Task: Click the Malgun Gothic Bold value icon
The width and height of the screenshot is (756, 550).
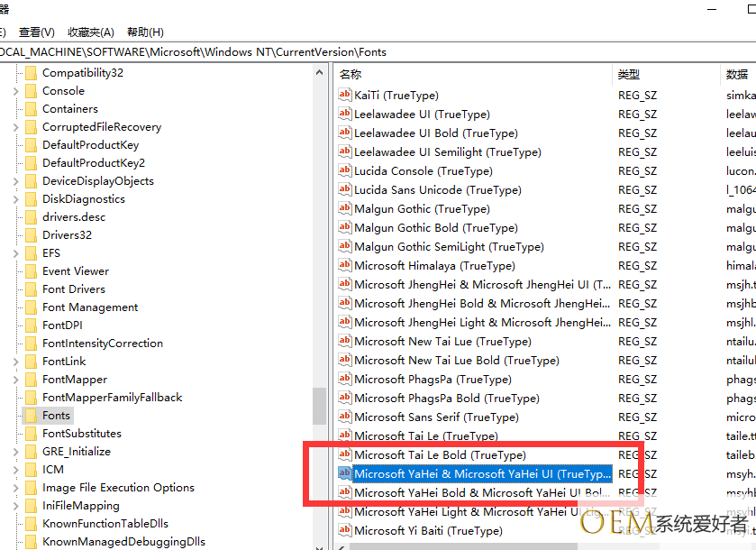Action: coord(344,227)
